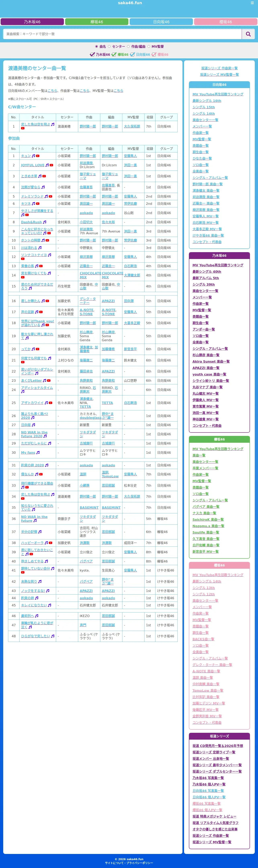This screenshot has height=868, width=258.
Task: Select the センター search radio button
Action: [x=109, y=47]
